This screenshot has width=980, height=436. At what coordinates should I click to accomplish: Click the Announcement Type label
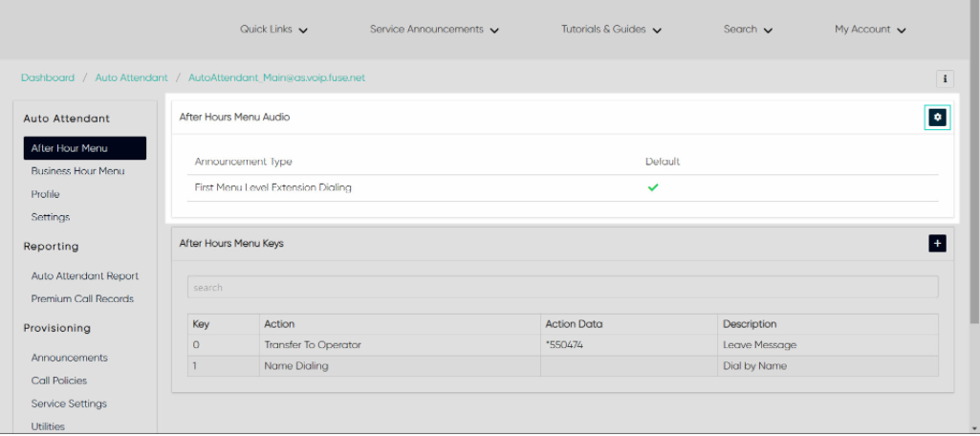243,162
